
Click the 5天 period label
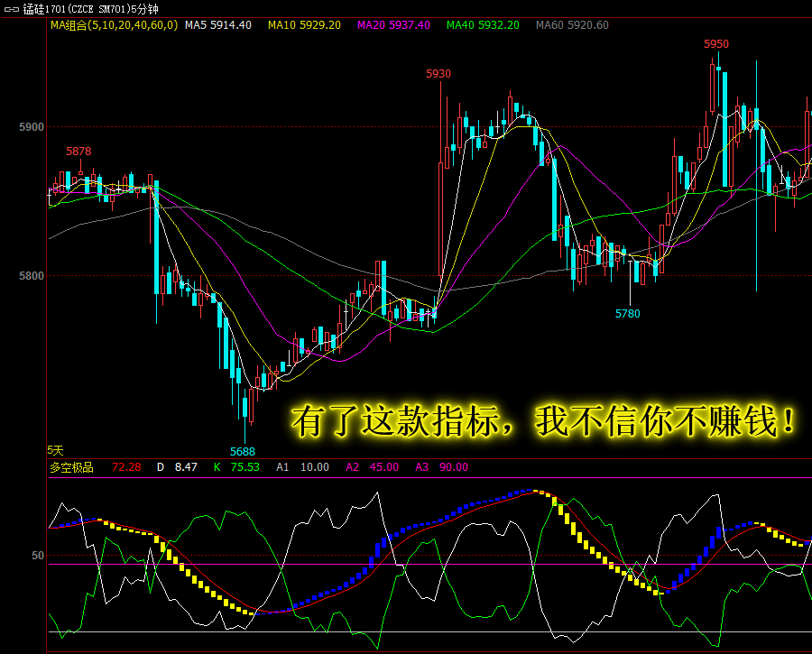55,450
